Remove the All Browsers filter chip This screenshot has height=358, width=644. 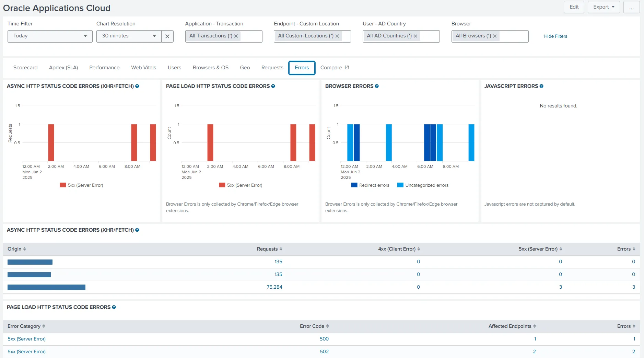coord(495,36)
